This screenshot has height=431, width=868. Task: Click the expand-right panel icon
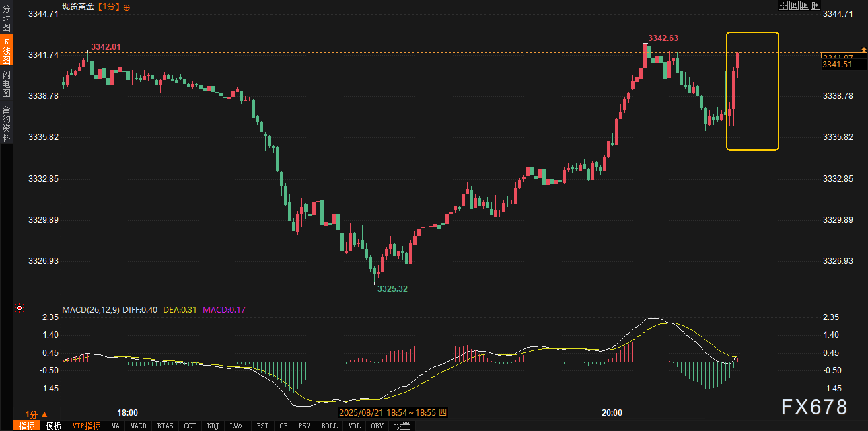[816, 5]
